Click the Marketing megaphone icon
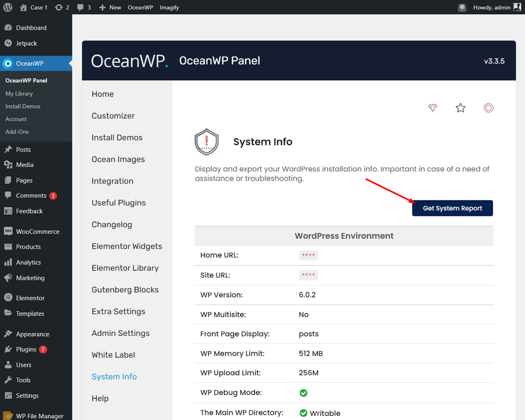 (x=8, y=278)
